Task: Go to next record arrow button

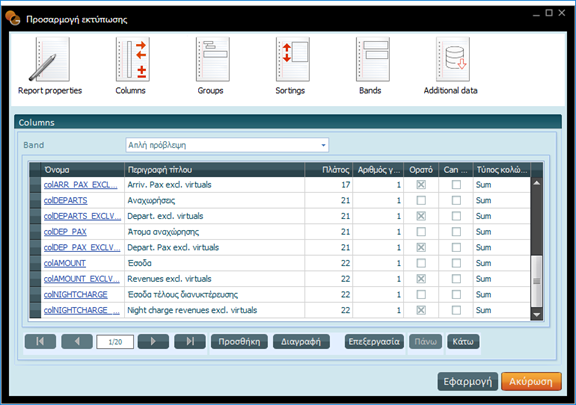Action: (x=153, y=341)
